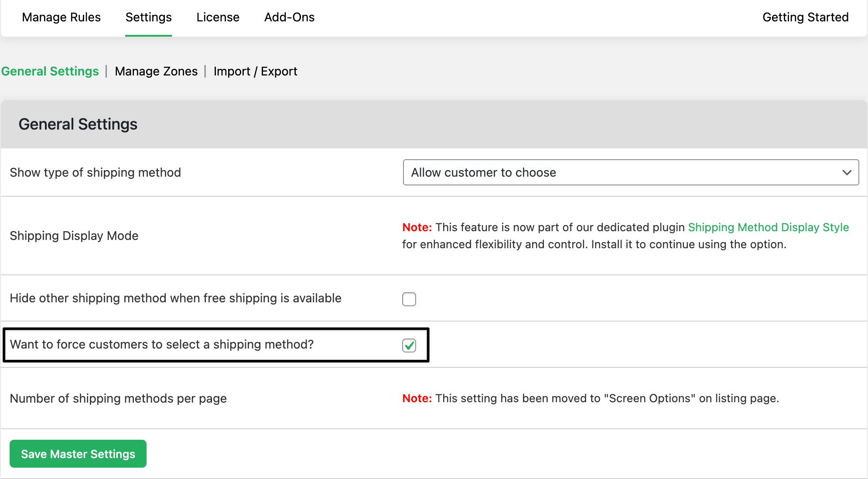Go to the Add-Ons tab

(289, 17)
